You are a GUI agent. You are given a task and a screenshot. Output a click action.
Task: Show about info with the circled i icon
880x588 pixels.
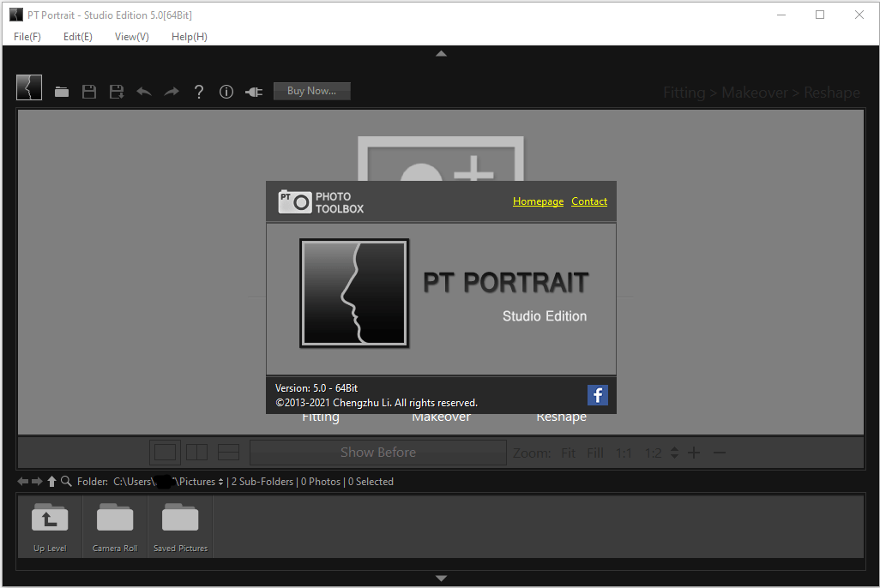click(x=226, y=92)
